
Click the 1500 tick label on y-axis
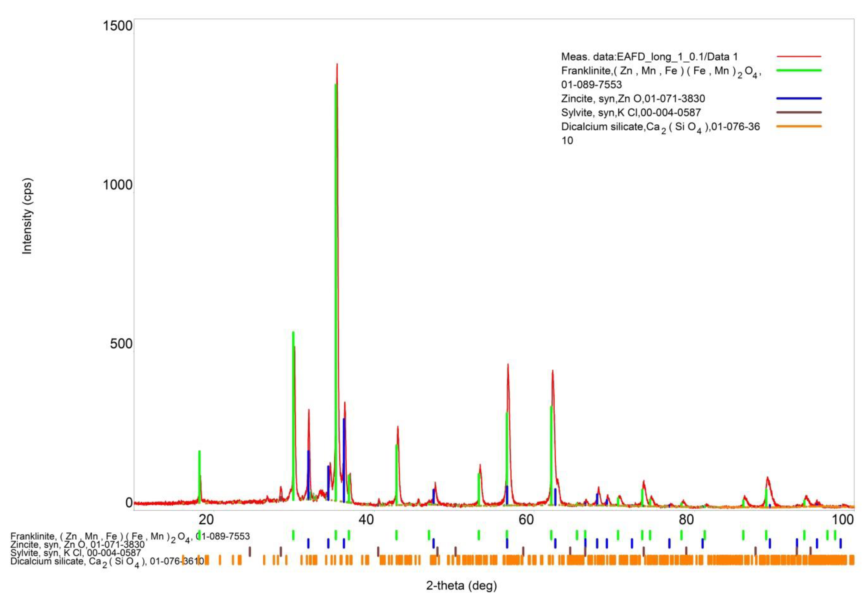(x=117, y=26)
